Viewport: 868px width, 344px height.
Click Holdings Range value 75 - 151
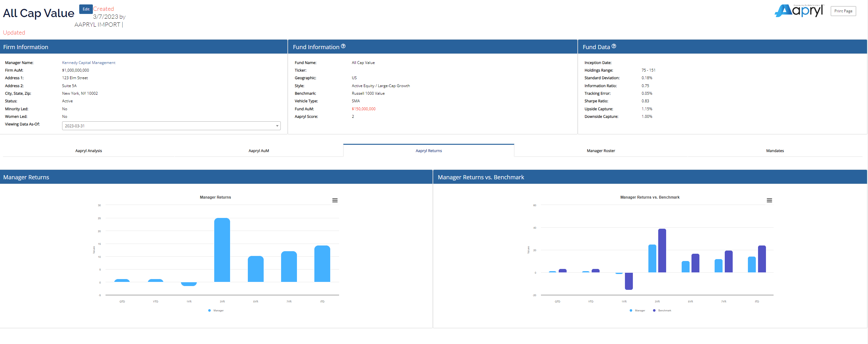(x=648, y=70)
